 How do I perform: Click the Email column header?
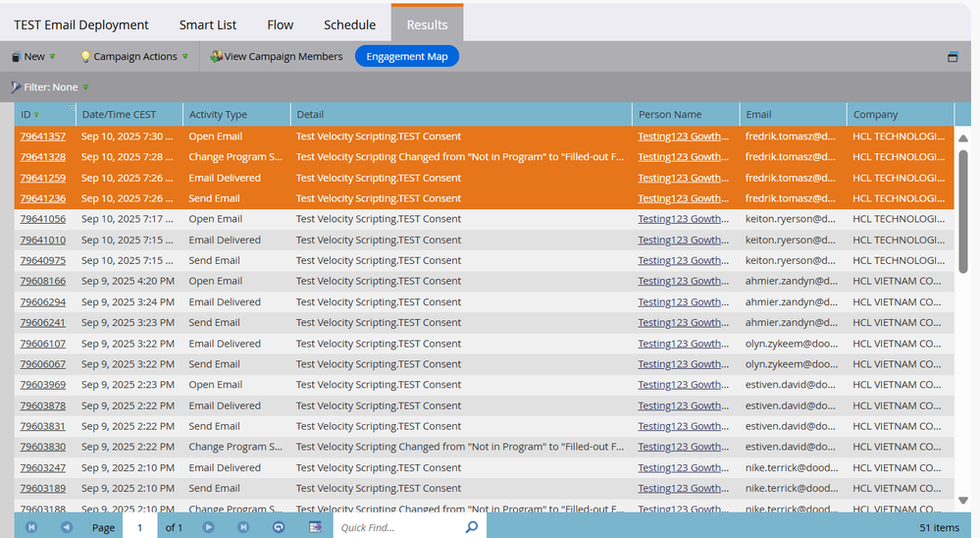(x=794, y=115)
